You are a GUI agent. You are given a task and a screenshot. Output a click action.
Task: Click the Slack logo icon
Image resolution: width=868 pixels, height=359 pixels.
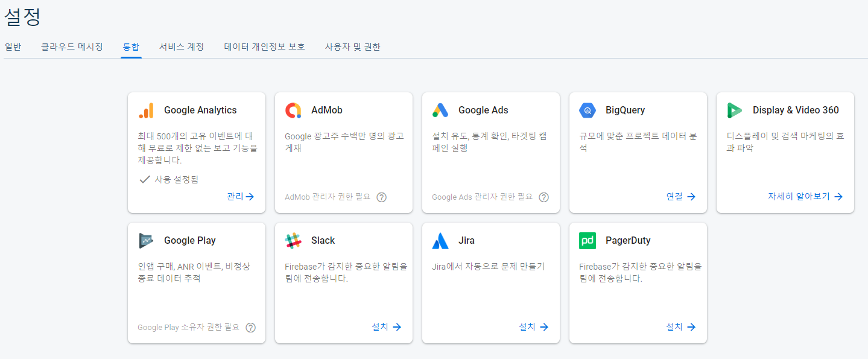click(293, 241)
